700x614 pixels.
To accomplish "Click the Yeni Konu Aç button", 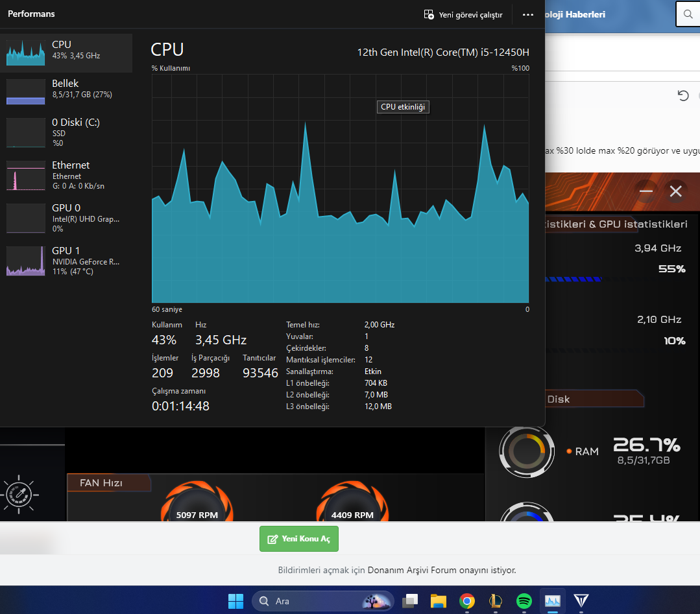I will coord(298,539).
